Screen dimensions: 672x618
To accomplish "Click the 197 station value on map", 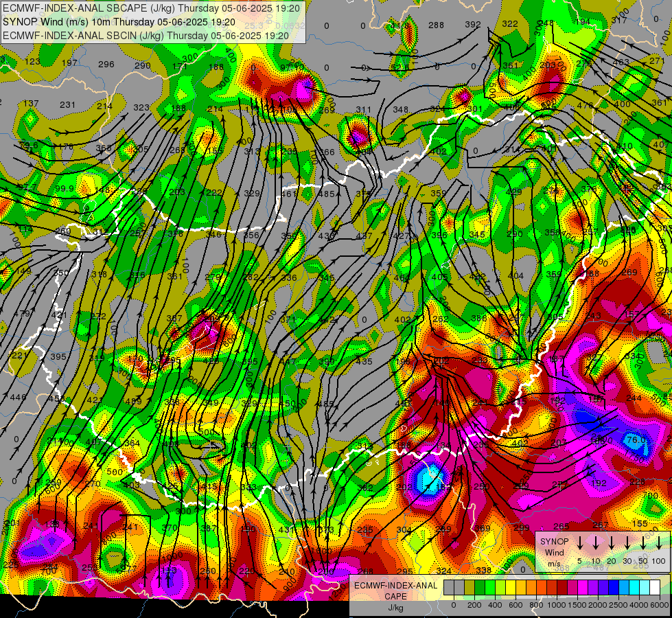I will coord(69,63).
